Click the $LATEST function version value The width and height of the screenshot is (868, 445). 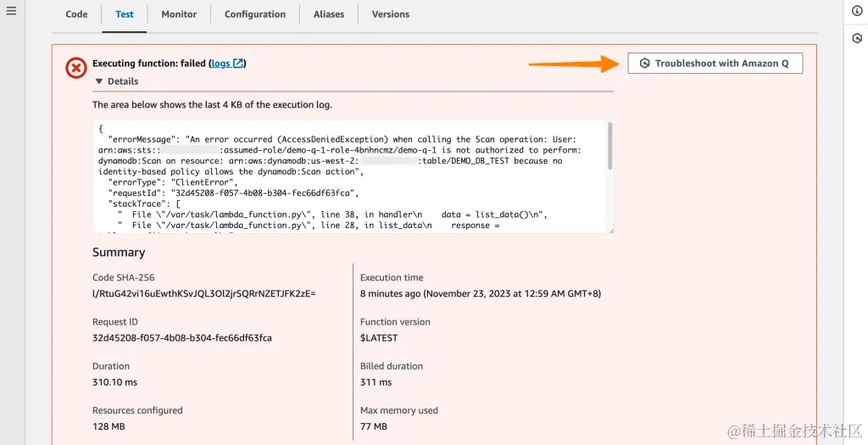[x=379, y=337]
